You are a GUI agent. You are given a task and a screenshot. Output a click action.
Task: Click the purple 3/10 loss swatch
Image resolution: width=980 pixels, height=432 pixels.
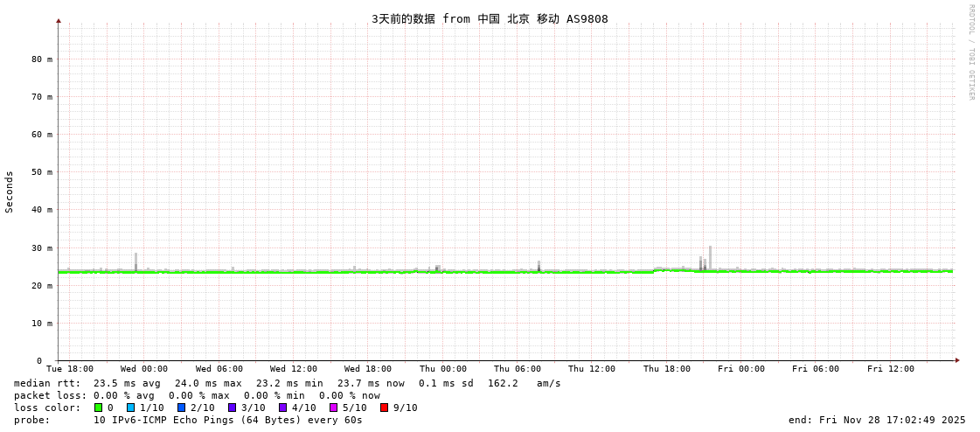233,408
